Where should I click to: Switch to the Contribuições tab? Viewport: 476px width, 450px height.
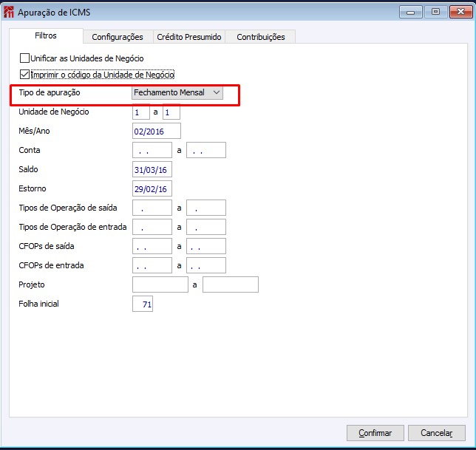click(260, 37)
